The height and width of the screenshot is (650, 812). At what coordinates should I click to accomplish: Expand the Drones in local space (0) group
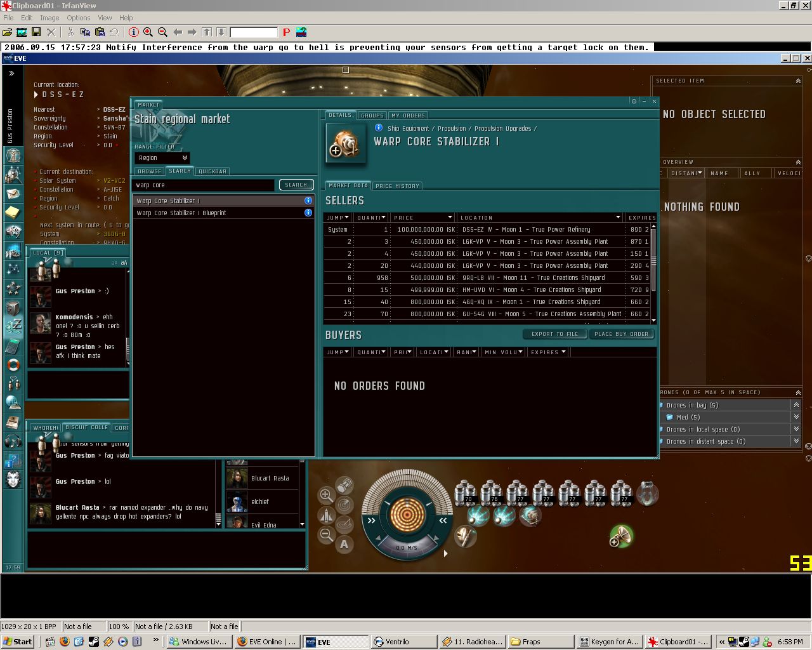click(x=796, y=429)
